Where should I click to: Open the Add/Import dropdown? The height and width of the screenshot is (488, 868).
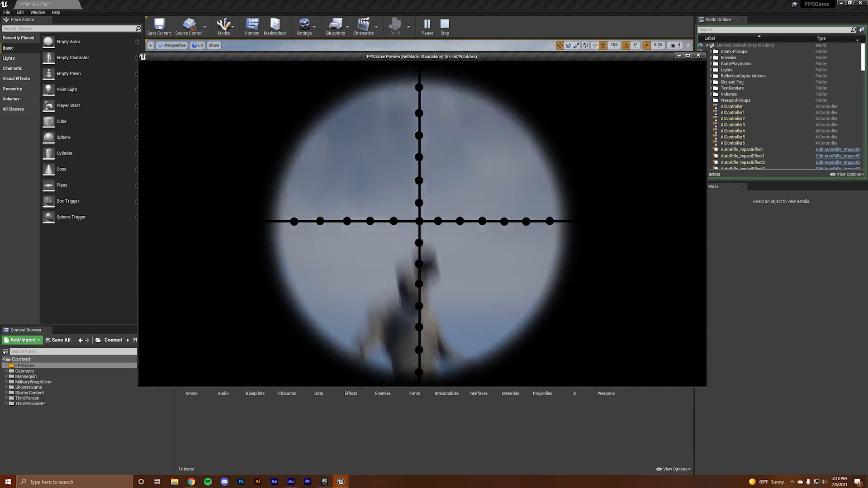pos(22,340)
